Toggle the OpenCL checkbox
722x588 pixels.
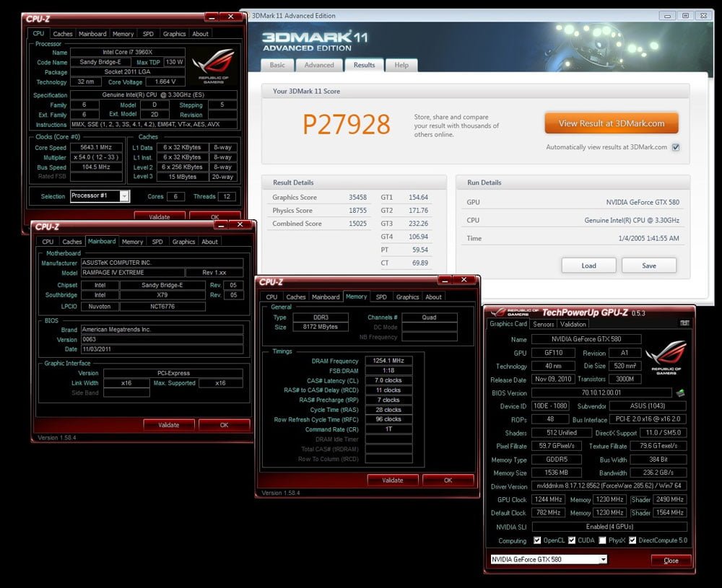536,540
